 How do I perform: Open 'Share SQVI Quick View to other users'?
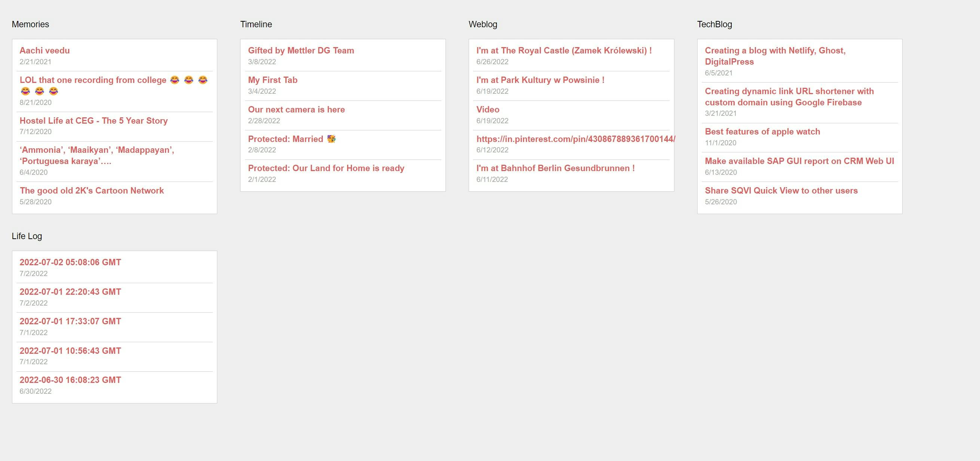point(781,191)
